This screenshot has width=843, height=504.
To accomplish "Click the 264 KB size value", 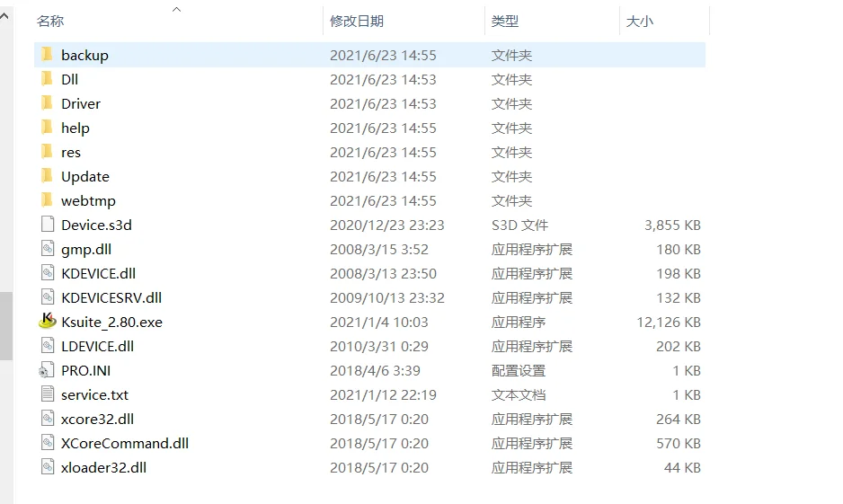I will point(679,420).
